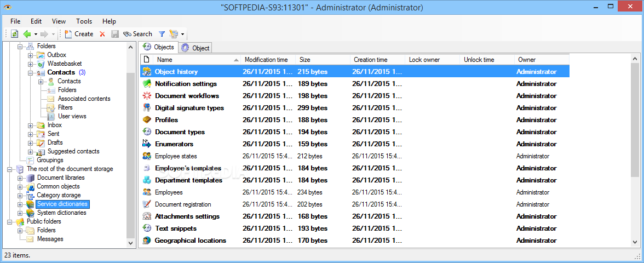The image size is (644, 263).
Task: Collapse the Contacts (3) tree node
Action: pos(31,73)
